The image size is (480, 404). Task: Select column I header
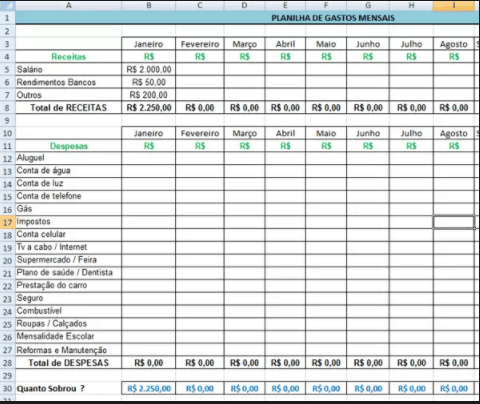(x=454, y=5)
